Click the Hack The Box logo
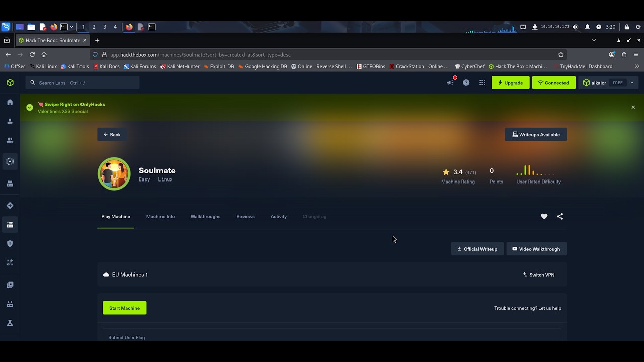 click(10, 83)
